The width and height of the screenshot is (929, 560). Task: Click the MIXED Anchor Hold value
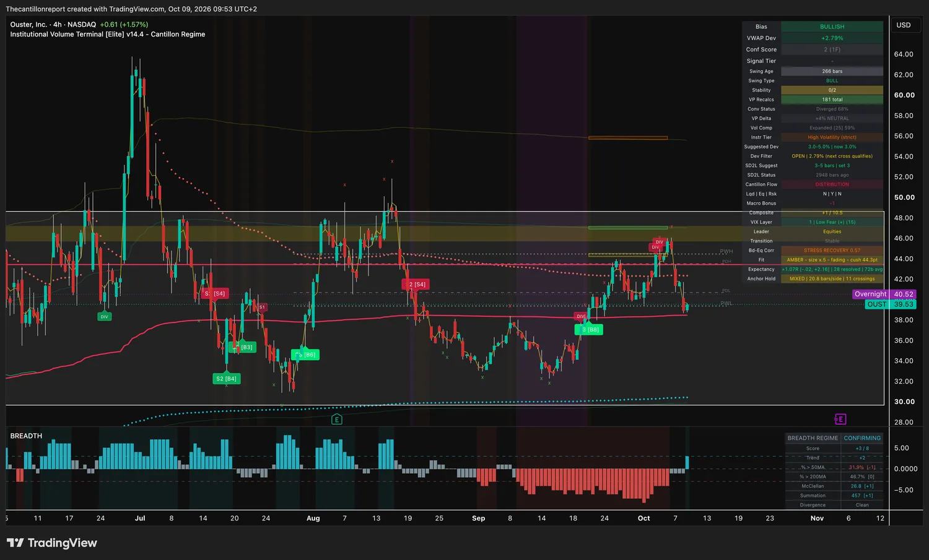click(832, 278)
